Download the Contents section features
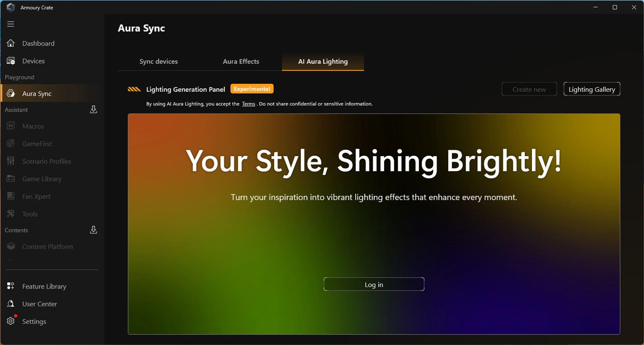 94,230
